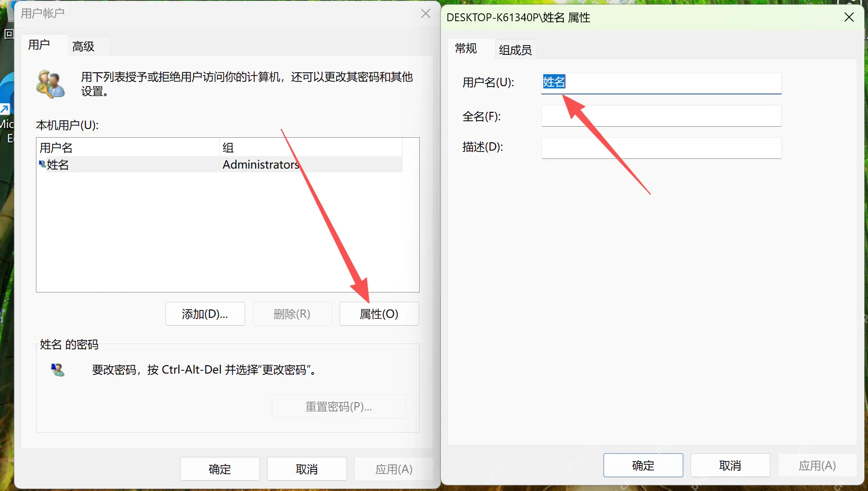Close the 用户帐户 window

coord(426,14)
